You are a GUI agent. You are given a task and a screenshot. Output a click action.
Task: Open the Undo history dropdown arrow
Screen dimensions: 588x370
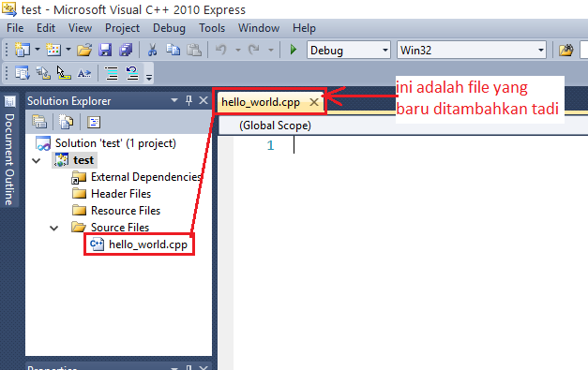(238, 50)
